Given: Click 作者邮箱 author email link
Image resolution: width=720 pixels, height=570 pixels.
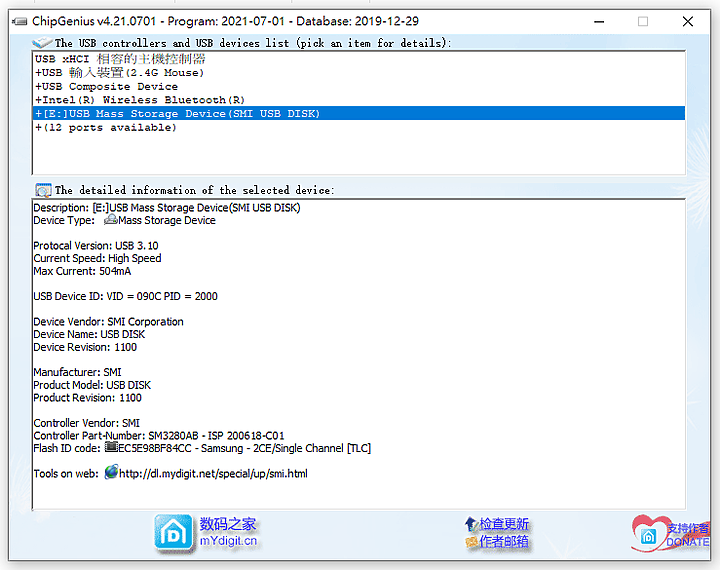Looking at the screenshot, I should coord(504,542).
